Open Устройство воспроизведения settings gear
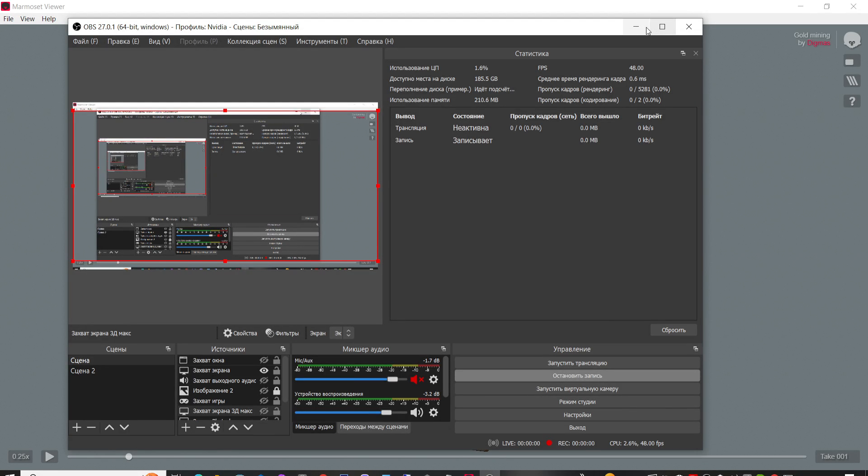868x476 pixels. (x=434, y=412)
